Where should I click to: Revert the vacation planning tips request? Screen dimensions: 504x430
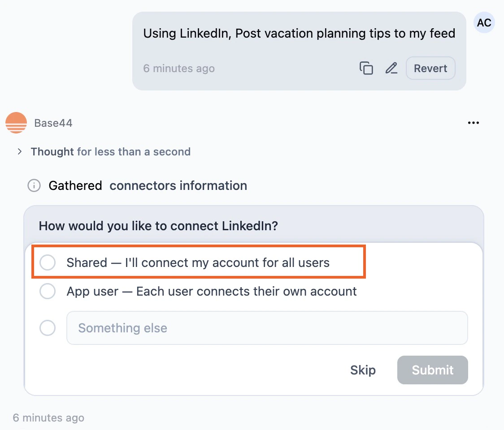[x=430, y=68]
